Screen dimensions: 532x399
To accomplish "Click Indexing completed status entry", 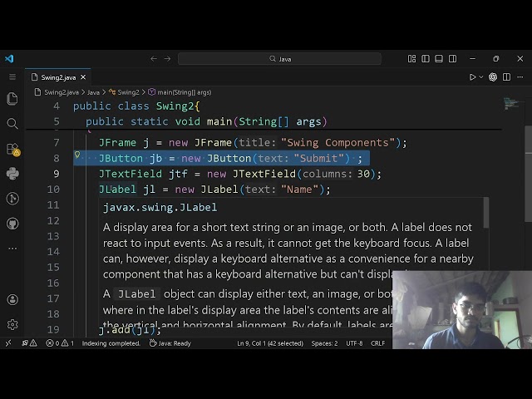I will [x=111, y=343].
